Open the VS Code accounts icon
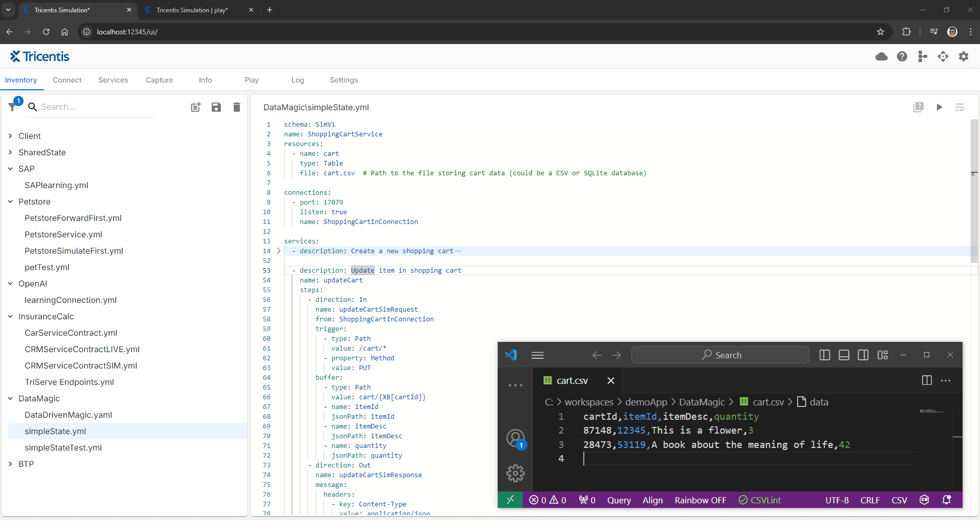 tap(515, 438)
